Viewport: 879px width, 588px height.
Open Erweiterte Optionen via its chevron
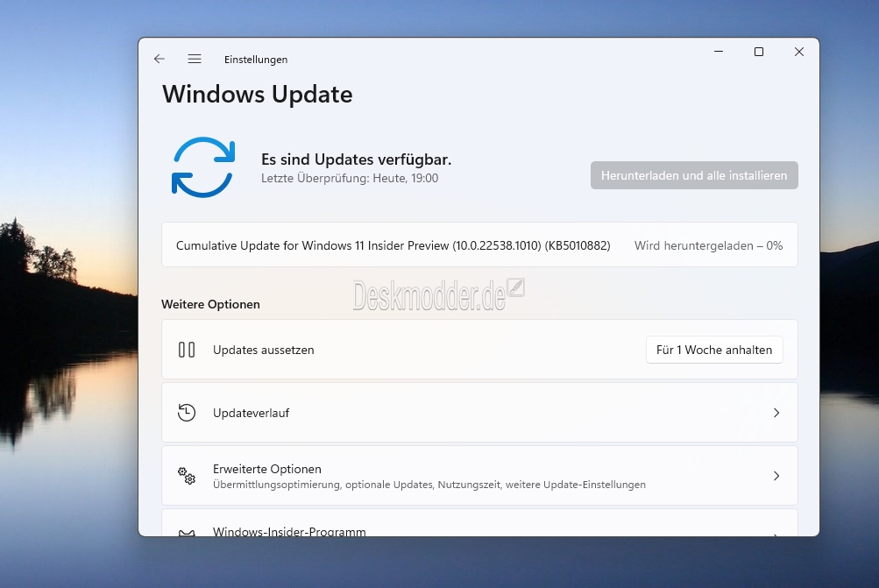click(776, 476)
